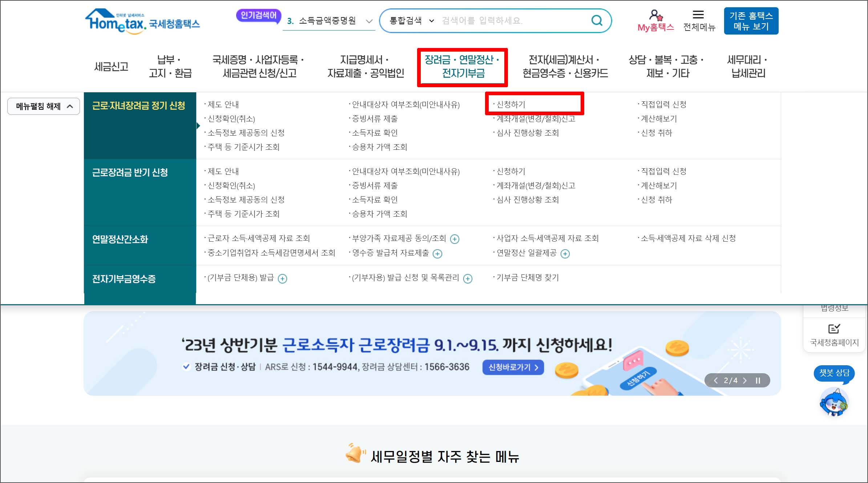Click 신청바로가기 banner button
Viewport: 868px width, 483px height.
513,367
